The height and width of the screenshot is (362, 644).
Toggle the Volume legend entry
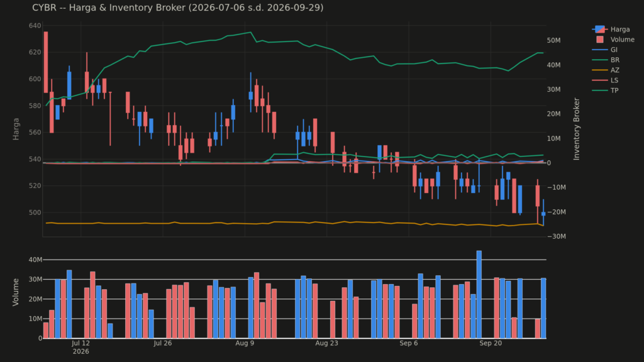[615, 40]
